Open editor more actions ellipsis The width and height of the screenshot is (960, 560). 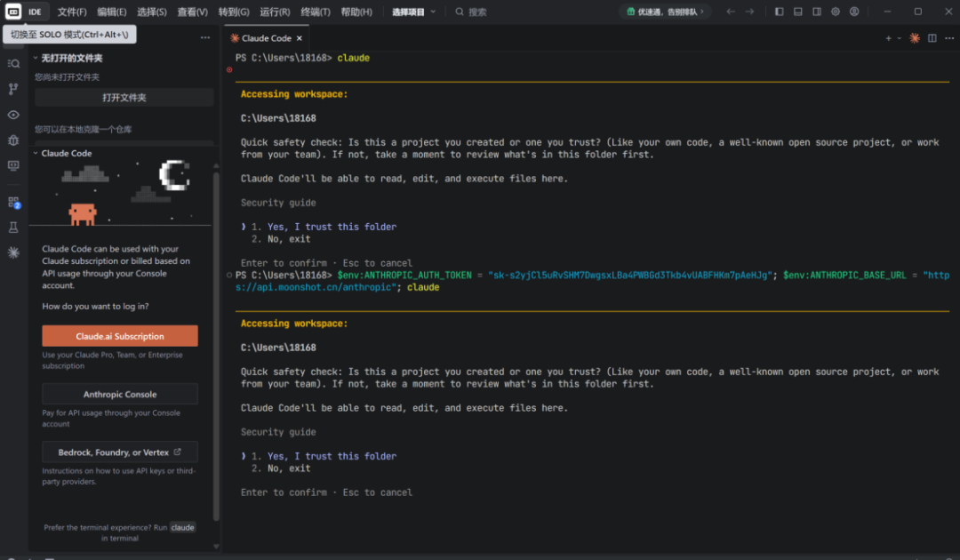point(949,38)
